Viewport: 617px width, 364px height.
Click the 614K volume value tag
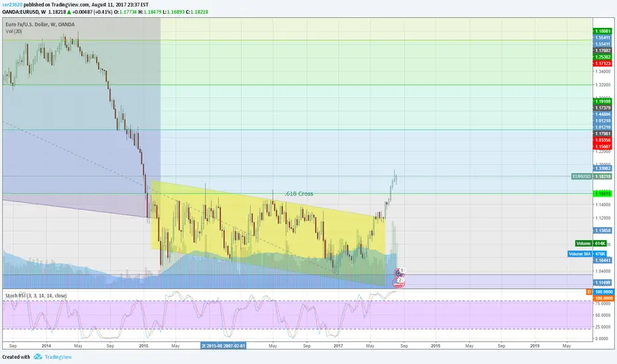600,243
